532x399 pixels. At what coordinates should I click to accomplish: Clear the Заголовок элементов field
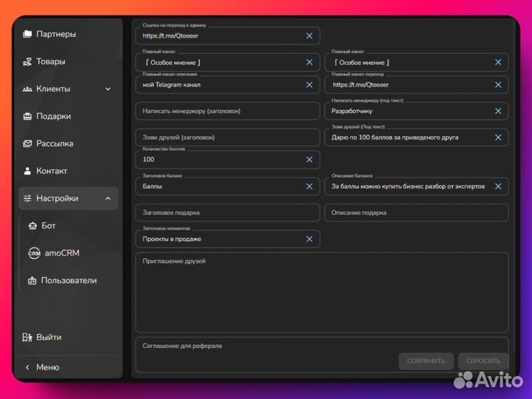pos(309,239)
